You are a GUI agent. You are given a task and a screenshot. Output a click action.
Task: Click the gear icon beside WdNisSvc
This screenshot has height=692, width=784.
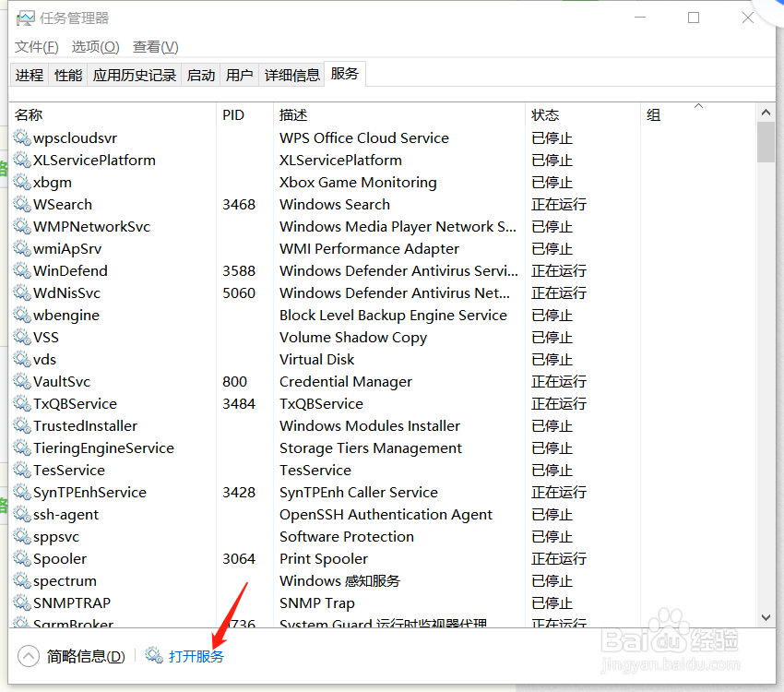pyautogui.click(x=22, y=292)
